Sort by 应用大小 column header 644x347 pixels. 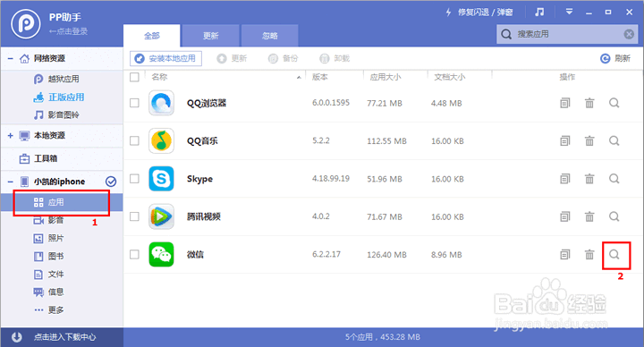click(x=386, y=77)
